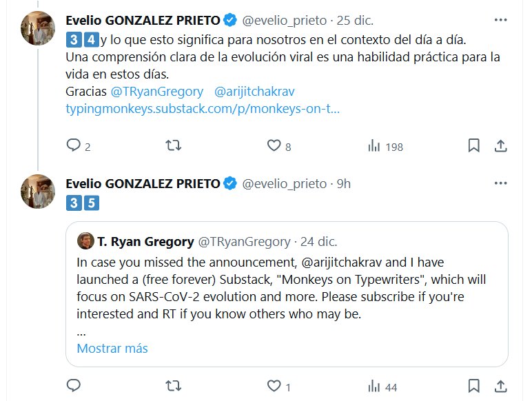Retweet the first tweet
This screenshot has width=532, height=401.
[174, 145]
